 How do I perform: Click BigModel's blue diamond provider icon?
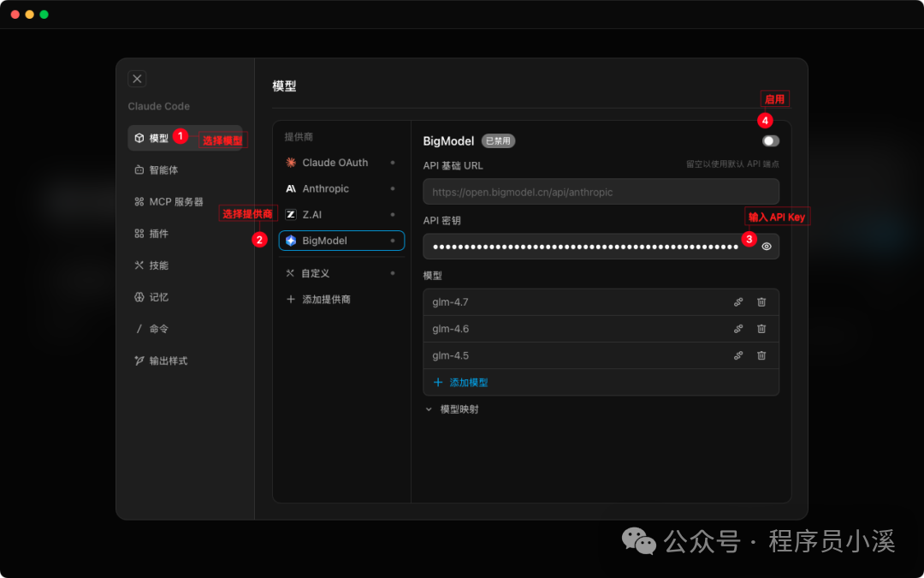(x=291, y=241)
